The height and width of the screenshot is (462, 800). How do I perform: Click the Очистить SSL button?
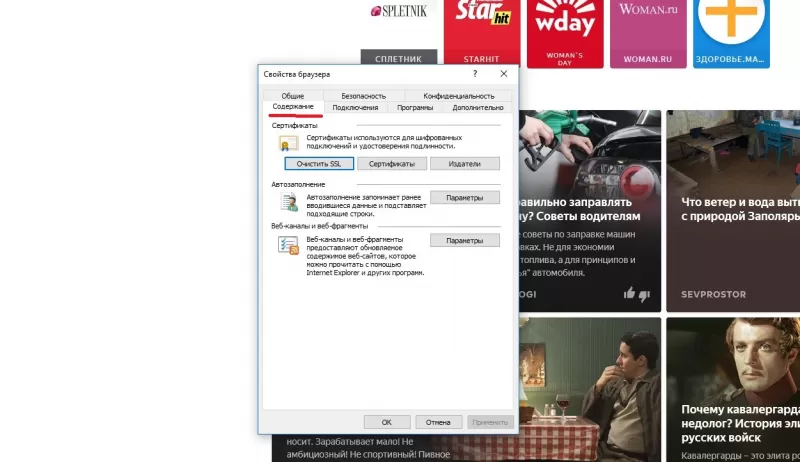(x=319, y=164)
